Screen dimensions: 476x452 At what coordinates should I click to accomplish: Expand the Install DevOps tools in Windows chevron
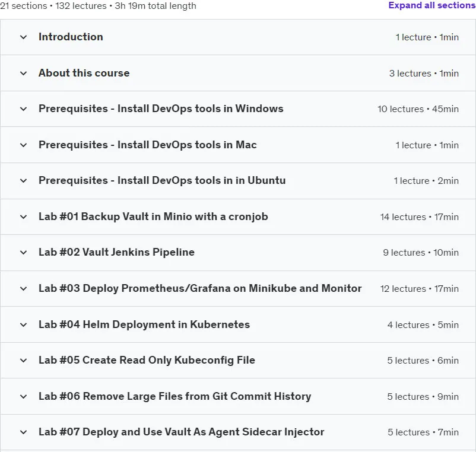(x=23, y=109)
